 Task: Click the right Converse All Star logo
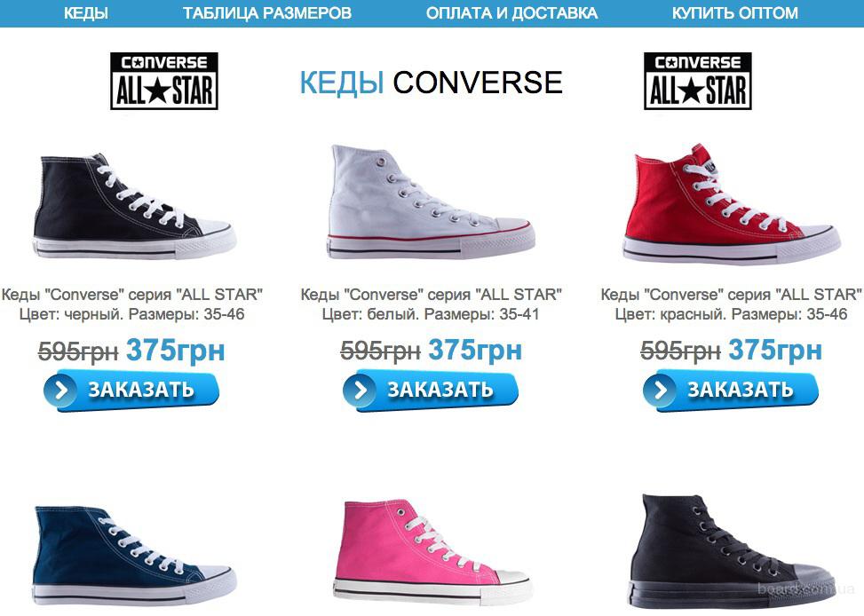click(698, 81)
